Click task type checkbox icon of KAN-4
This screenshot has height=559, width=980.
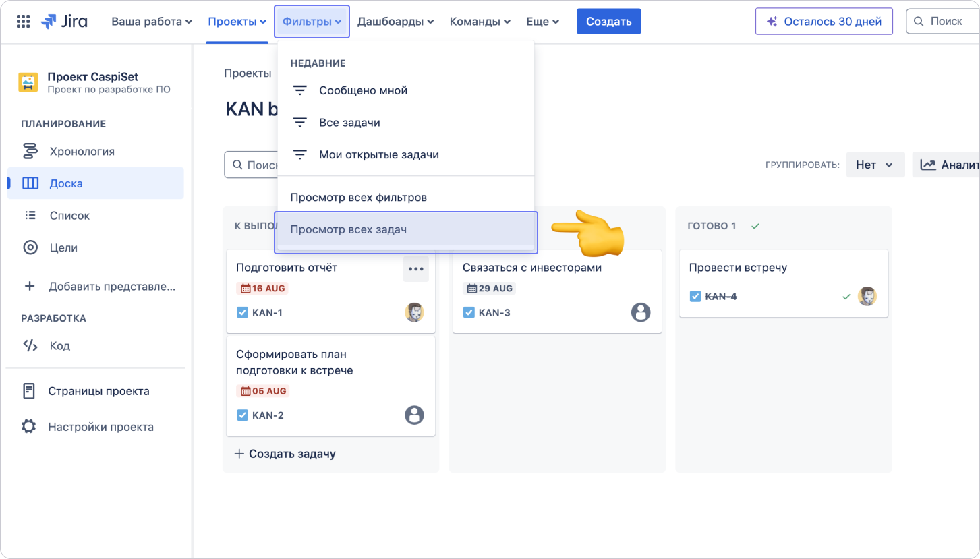click(x=695, y=296)
